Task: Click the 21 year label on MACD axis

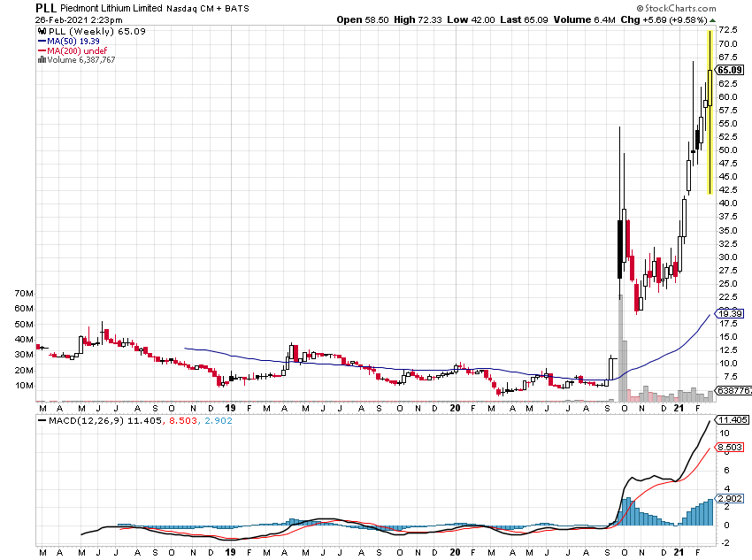Action: click(679, 552)
